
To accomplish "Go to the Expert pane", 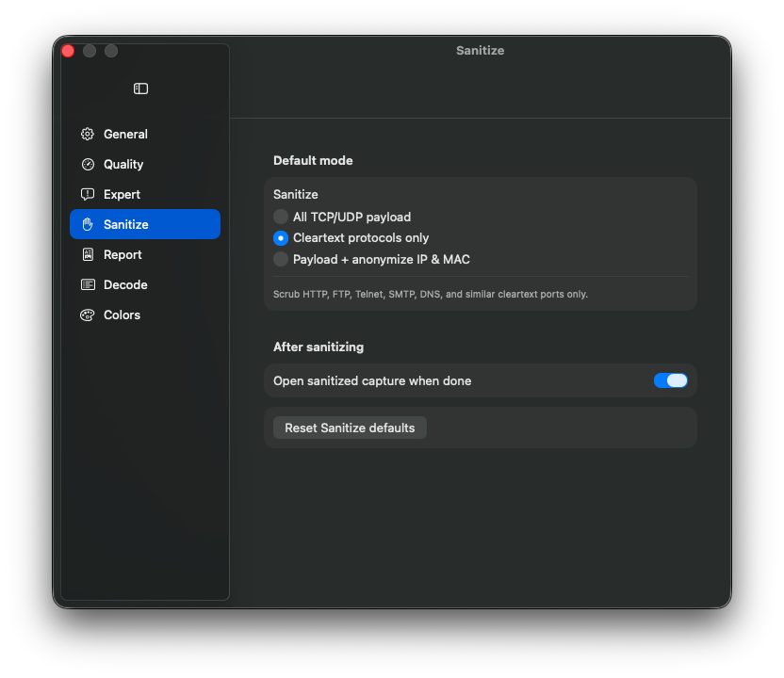I will tap(145, 194).
